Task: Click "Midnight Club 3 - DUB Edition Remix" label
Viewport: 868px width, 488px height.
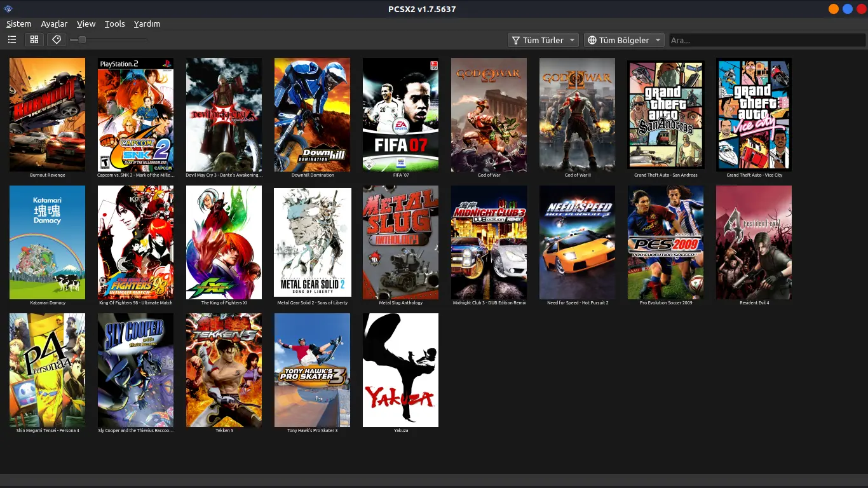Action: click(489, 303)
